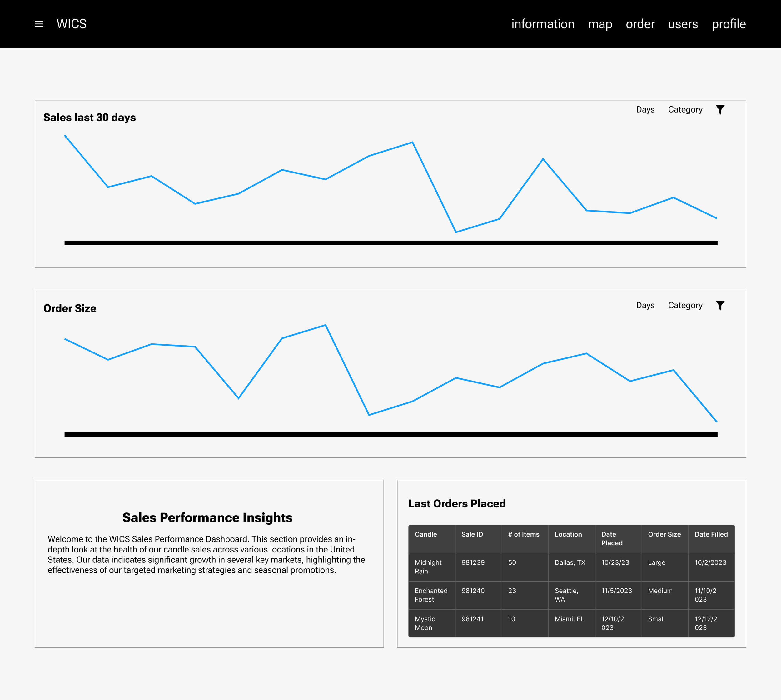Click the Order Size filter funnel icon

(x=720, y=305)
